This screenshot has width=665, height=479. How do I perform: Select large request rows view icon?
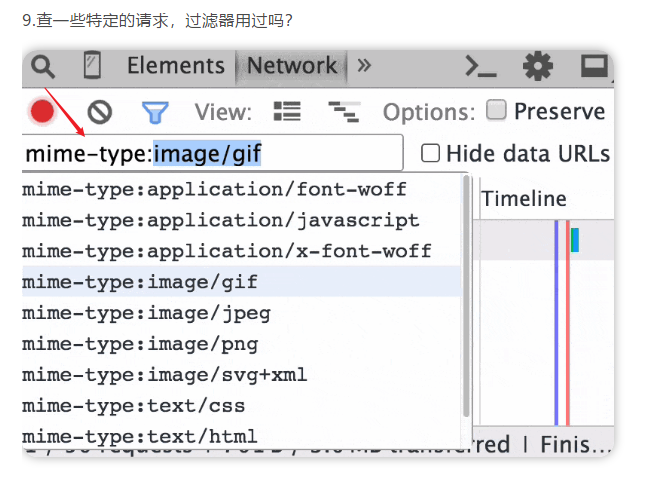287,112
